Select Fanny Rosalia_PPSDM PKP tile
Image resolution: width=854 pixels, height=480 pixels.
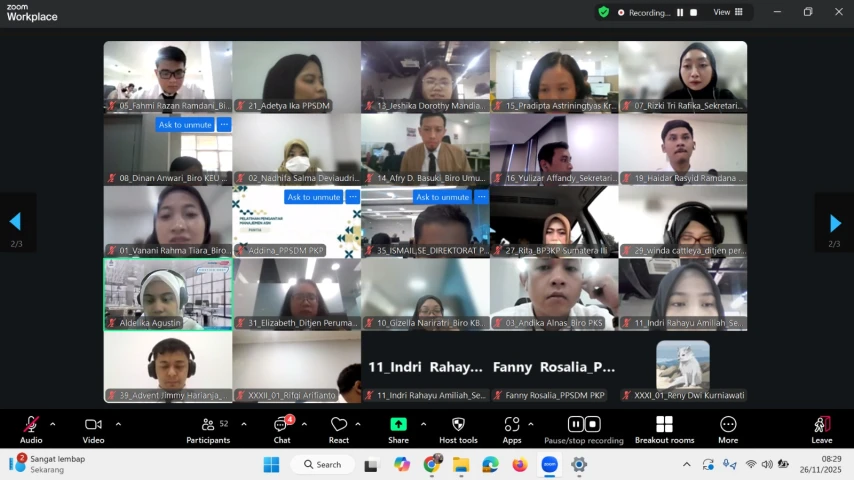click(554, 367)
